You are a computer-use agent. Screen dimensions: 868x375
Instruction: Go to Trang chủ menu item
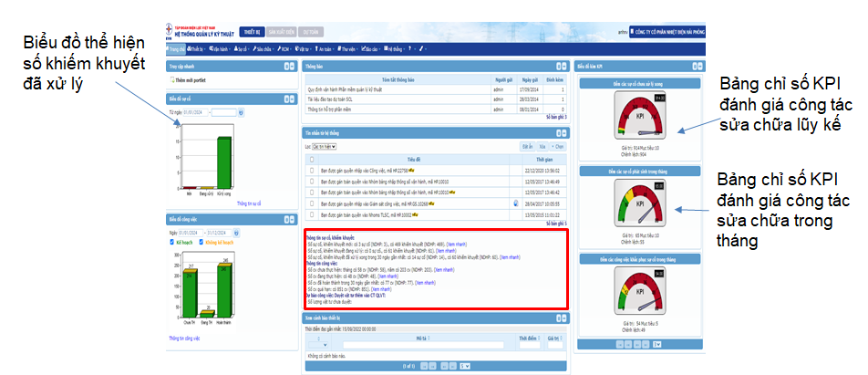pyautogui.click(x=176, y=48)
